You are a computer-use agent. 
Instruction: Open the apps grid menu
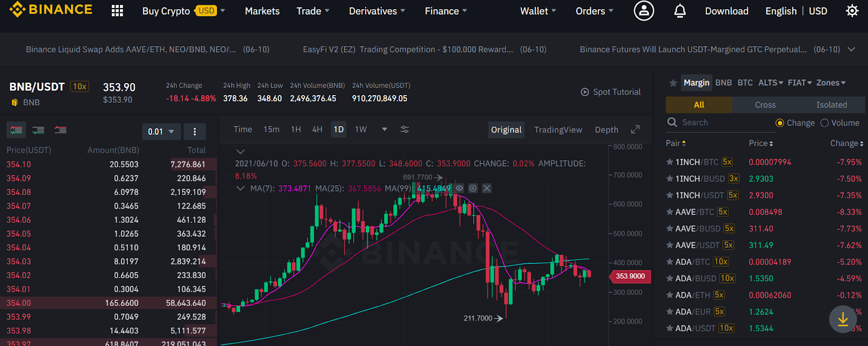pyautogui.click(x=117, y=11)
